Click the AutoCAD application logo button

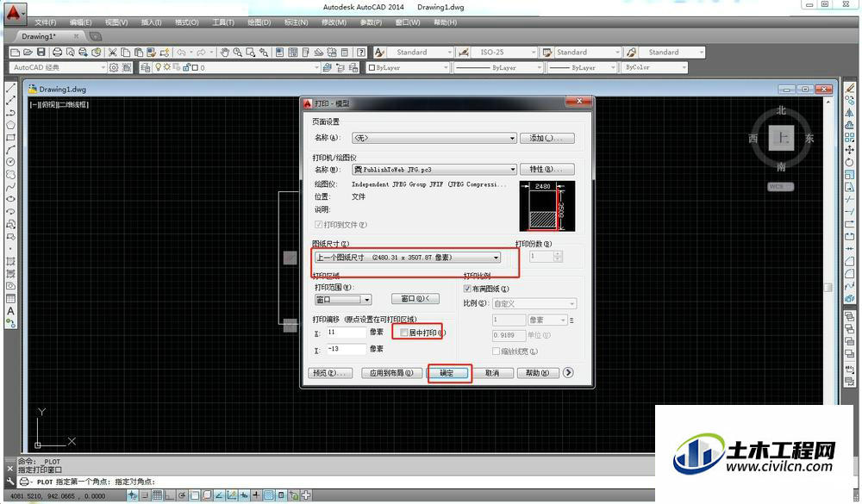(15, 12)
